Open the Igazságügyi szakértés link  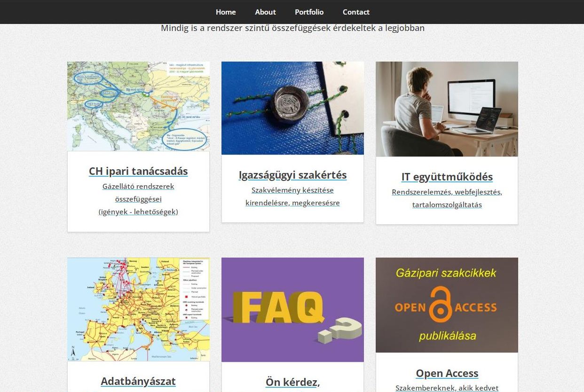(x=292, y=174)
